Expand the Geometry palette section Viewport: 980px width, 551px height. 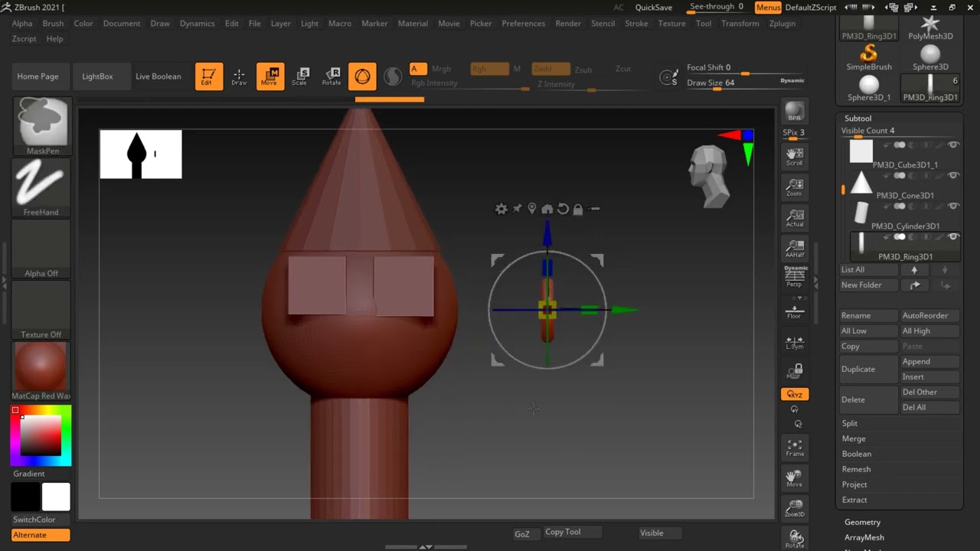coord(862,522)
